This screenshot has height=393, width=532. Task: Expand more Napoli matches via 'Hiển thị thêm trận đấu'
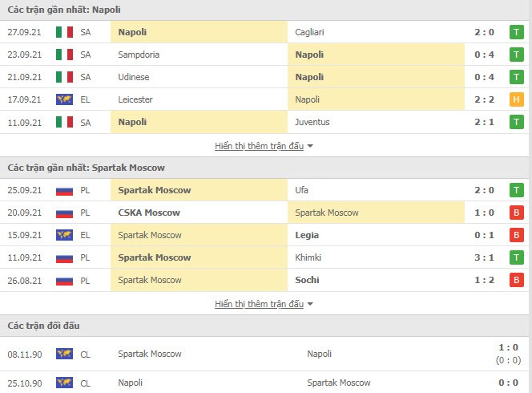(259, 146)
